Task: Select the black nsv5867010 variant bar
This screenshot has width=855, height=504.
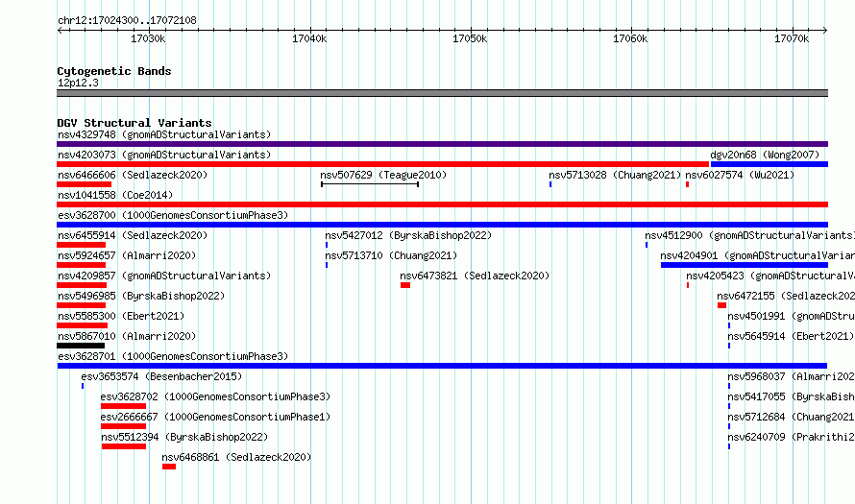Action: 81,346
